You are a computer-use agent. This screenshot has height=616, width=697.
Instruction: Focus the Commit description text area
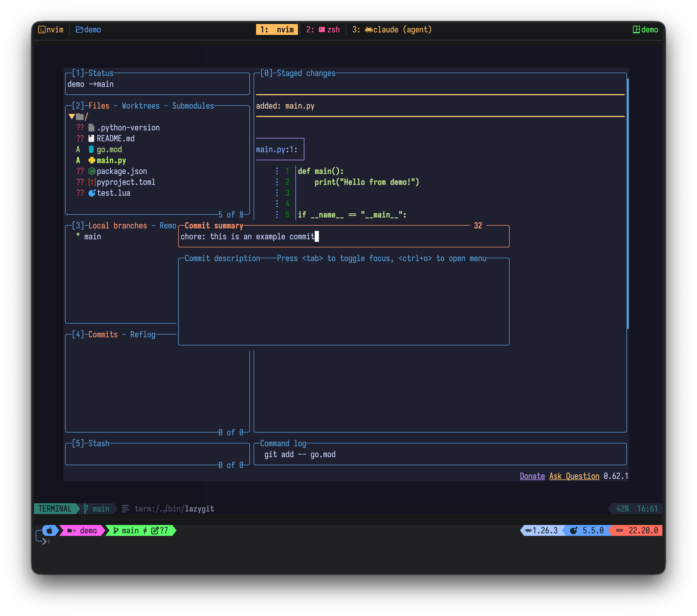tap(344, 302)
